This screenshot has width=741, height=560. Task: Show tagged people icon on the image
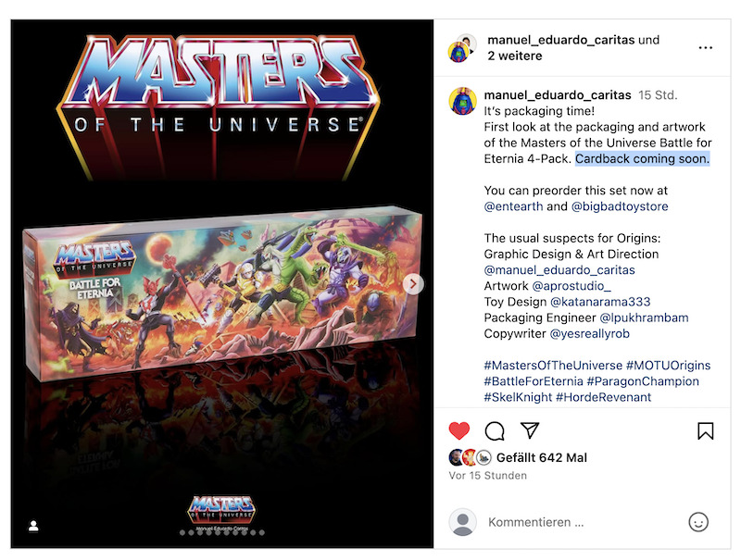(33, 526)
